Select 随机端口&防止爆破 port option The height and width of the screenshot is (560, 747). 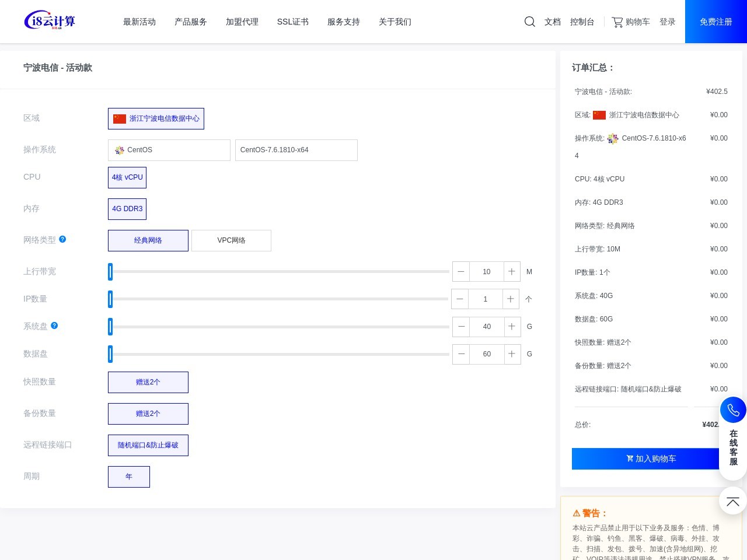(148, 445)
